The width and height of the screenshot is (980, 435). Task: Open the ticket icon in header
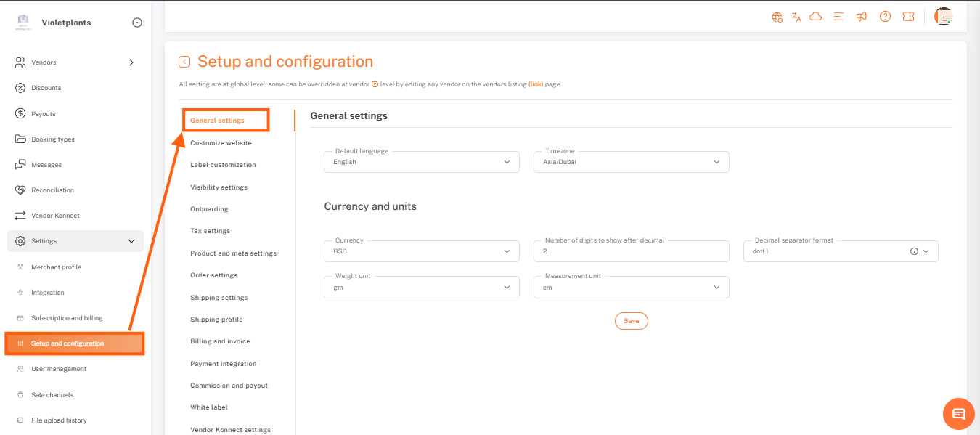[x=908, y=17]
